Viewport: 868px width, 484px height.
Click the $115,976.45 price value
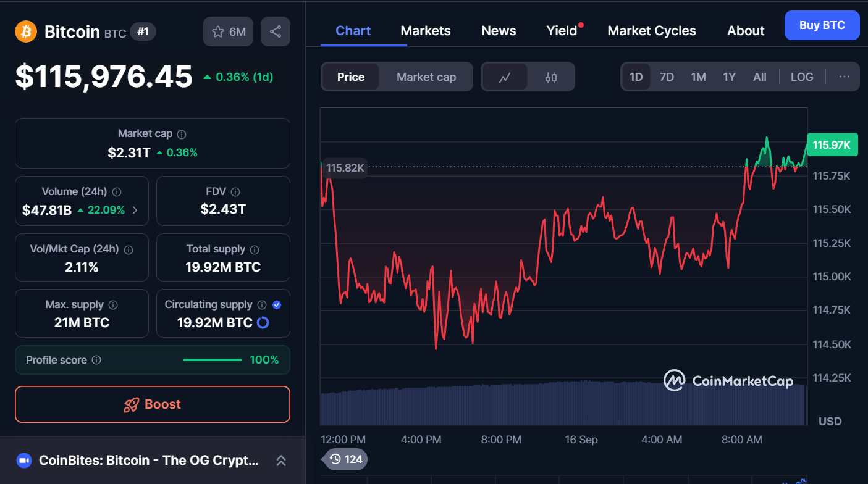tap(104, 77)
